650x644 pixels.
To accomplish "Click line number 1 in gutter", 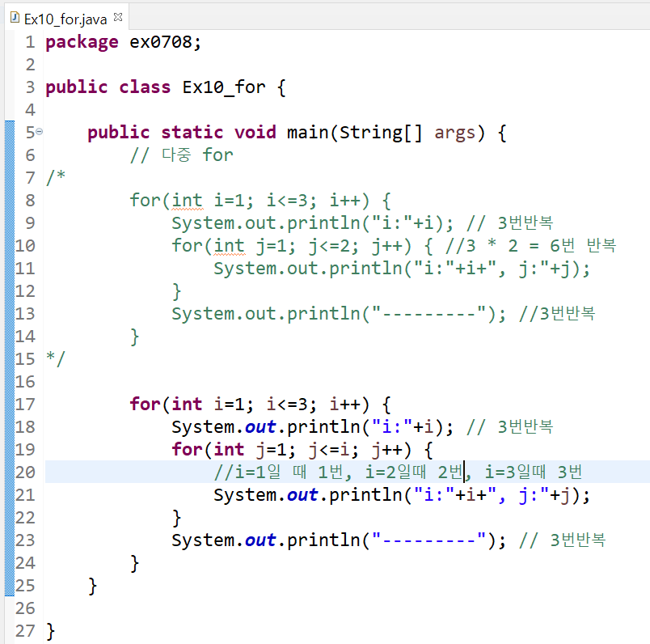I will 30,42.
